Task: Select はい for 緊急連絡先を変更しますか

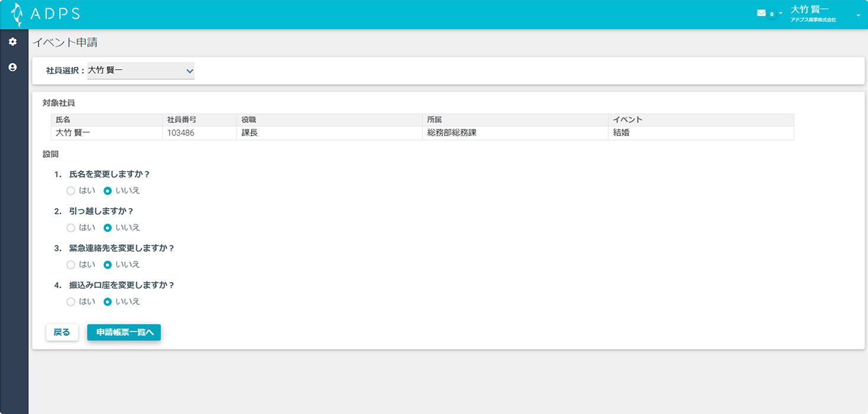Action: tap(71, 265)
